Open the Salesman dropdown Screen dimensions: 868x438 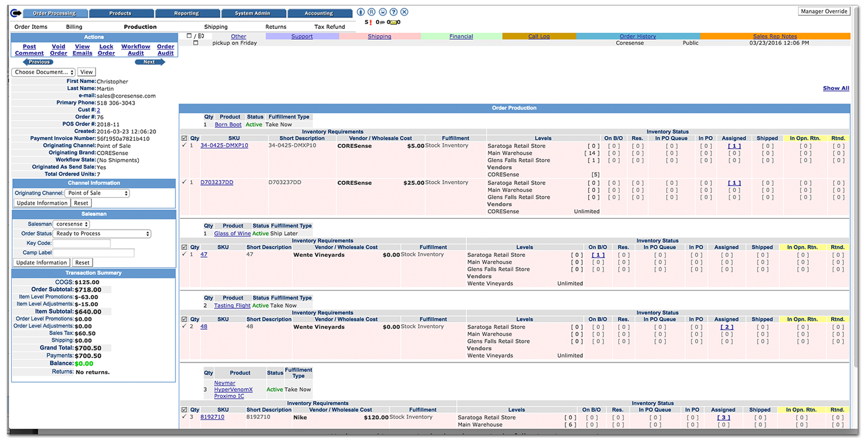click(x=71, y=224)
